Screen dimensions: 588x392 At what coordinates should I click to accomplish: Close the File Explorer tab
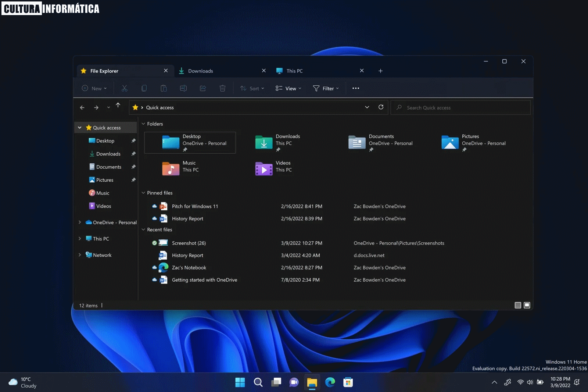tap(166, 71)
